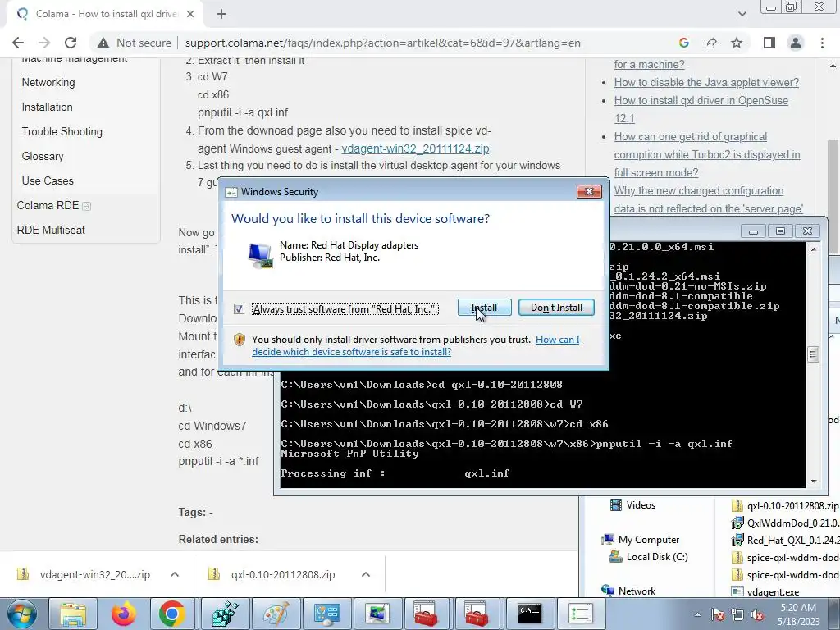This screenshot has height=630, width=840.
Task: Open Windows Explorer from taskbar
Action: (x=73, y=614)
